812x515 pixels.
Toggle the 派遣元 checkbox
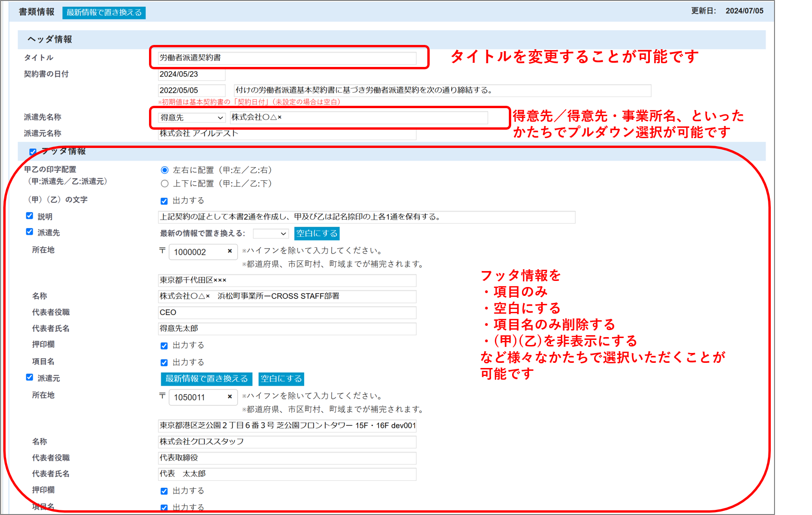point(30,377)
